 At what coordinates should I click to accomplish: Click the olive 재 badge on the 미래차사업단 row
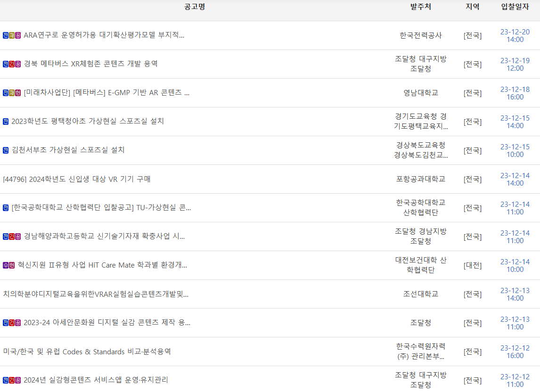12,93
